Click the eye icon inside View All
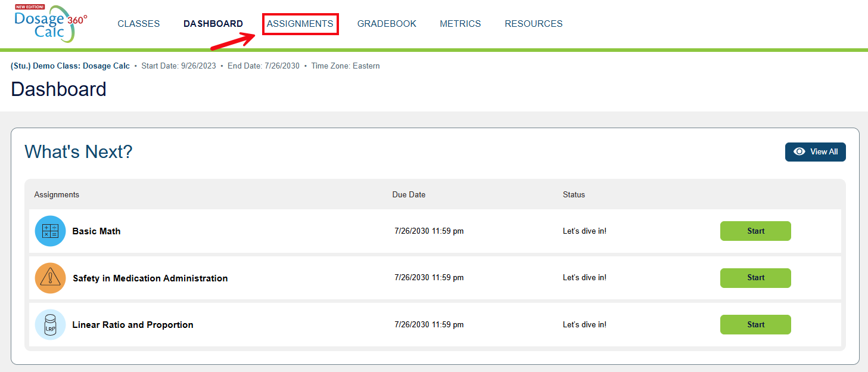868x372 pixels. (799, 151)
